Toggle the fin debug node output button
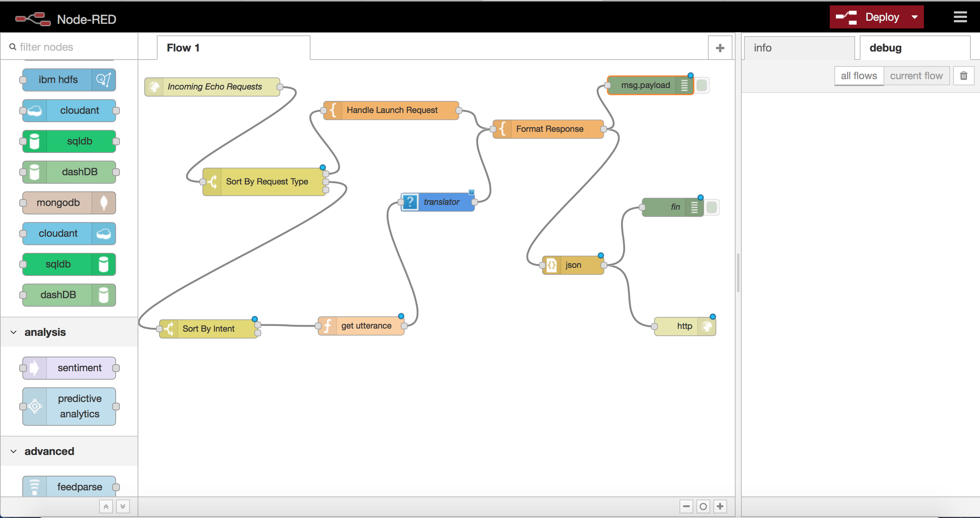This screenshot has height=518, width=980. (x=712, y=207)
